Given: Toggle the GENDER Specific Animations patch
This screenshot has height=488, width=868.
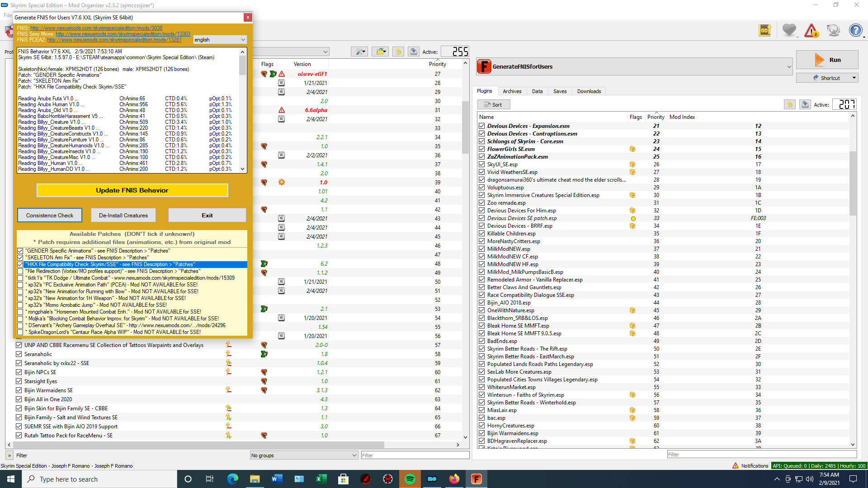Looking at the screenshot, I should (20, 251).
